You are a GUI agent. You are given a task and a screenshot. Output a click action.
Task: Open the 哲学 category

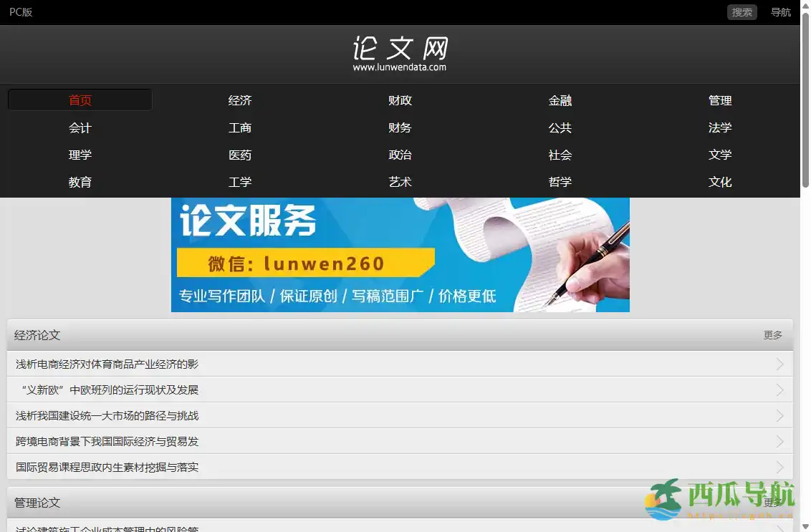560,182
